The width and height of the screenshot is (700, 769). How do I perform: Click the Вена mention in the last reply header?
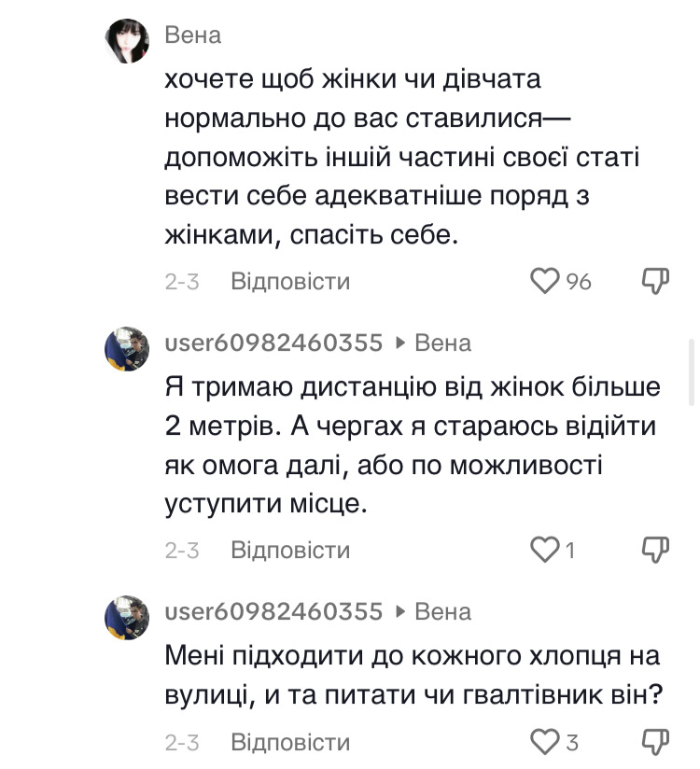pyautogui.click(x=442, y=611)
